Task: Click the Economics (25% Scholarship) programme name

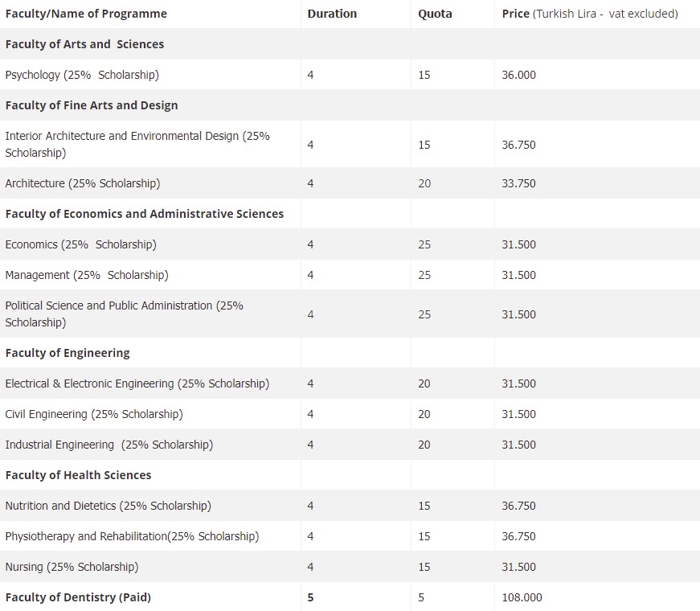Action: (80, 244)
